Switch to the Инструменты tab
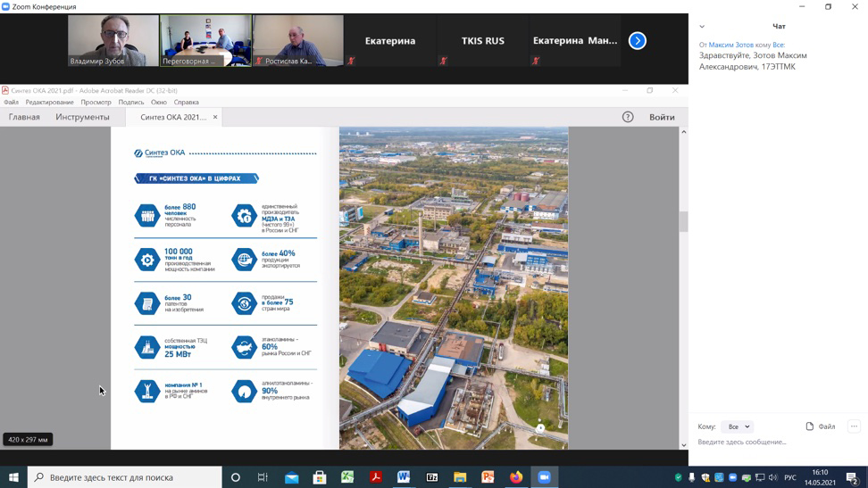Screen dimensions: 868x488 click(x=82, y=117)
